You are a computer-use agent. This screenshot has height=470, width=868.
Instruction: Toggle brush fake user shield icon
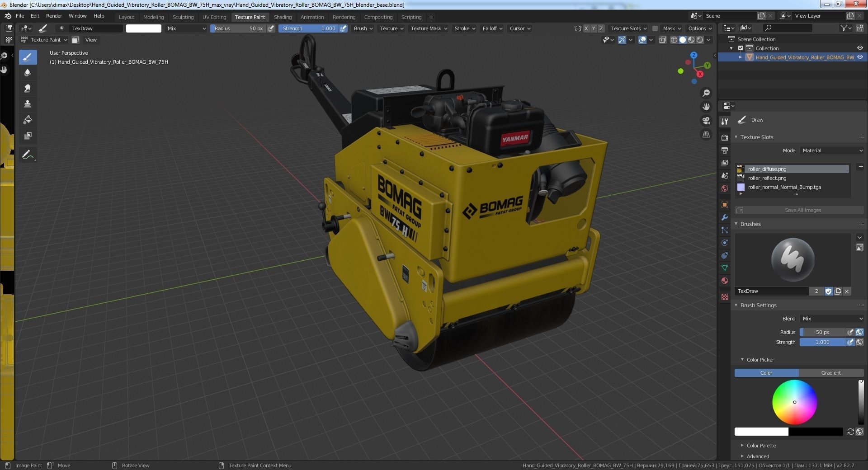tap(828, 291)
